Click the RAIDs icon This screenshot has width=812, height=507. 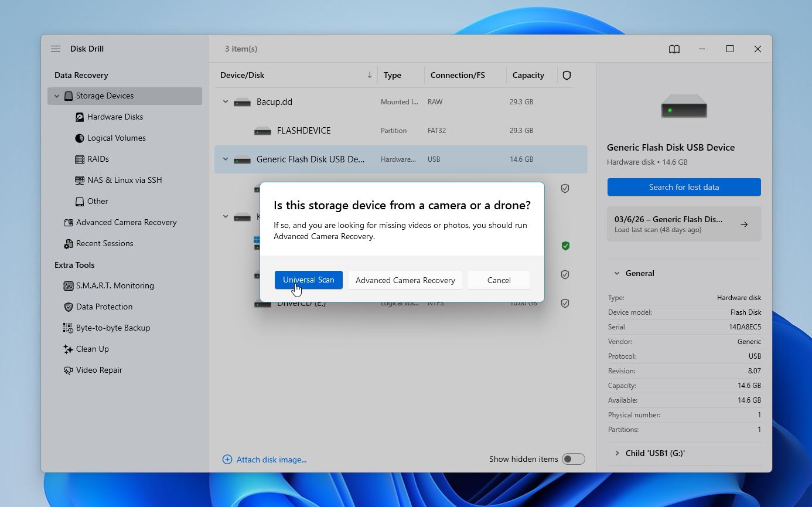pos(80,159)
